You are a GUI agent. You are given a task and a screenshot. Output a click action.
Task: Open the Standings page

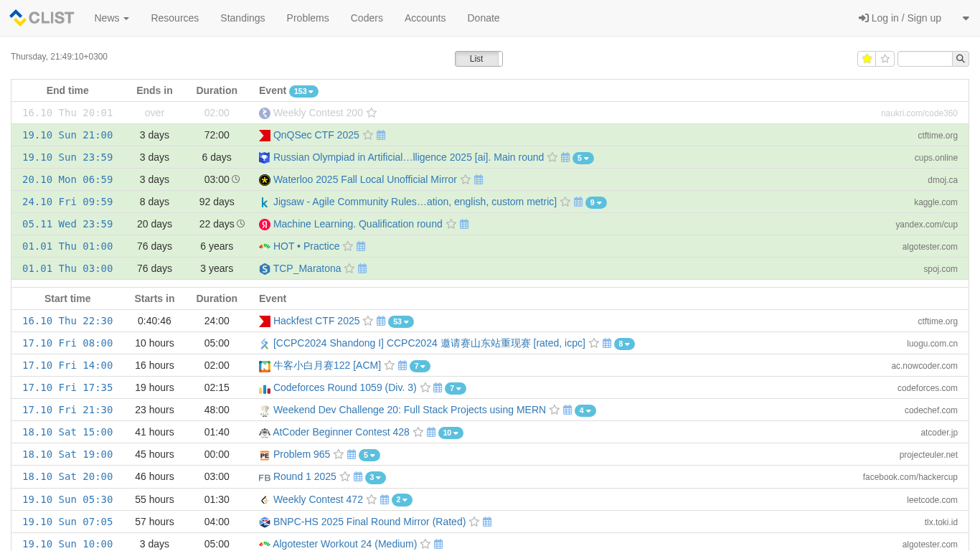coord(242,18)
